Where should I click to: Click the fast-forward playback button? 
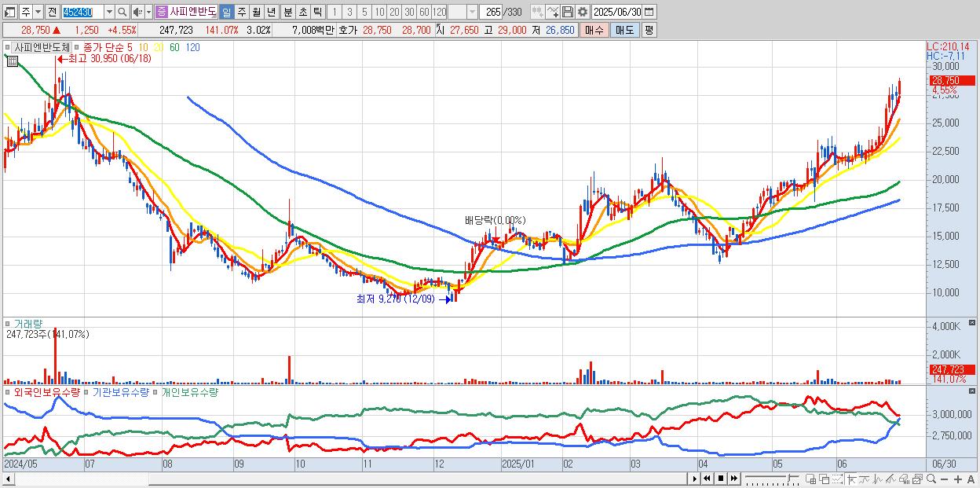[733, 479]
